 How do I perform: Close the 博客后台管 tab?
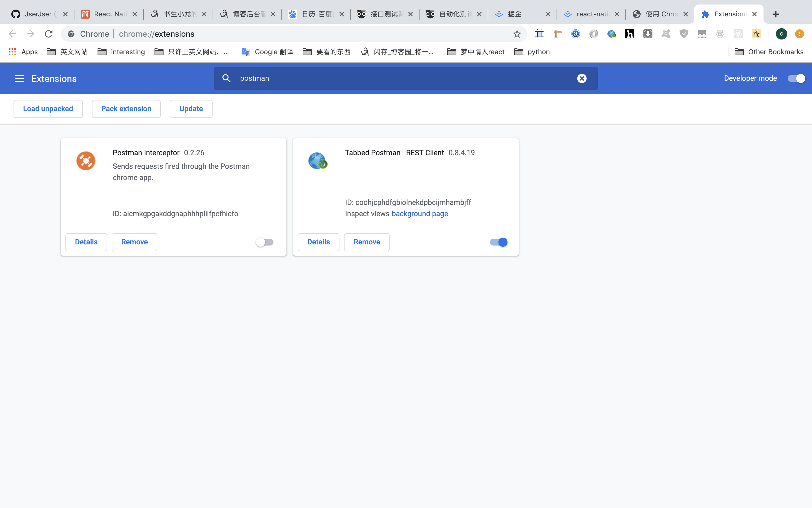tap(273, 14)
